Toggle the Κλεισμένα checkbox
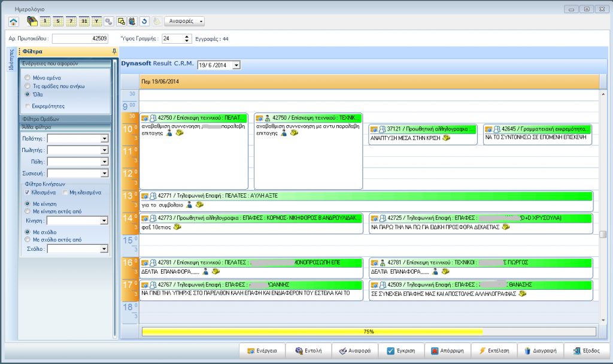The width and height of the screenshot is (613, 364). coord(27,192)
